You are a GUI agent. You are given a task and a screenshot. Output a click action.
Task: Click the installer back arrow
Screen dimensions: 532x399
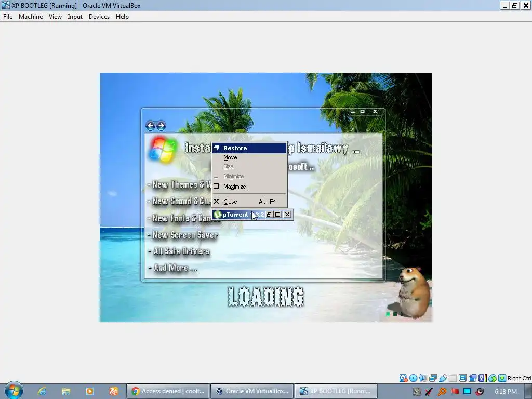click(x=150, y=126)
